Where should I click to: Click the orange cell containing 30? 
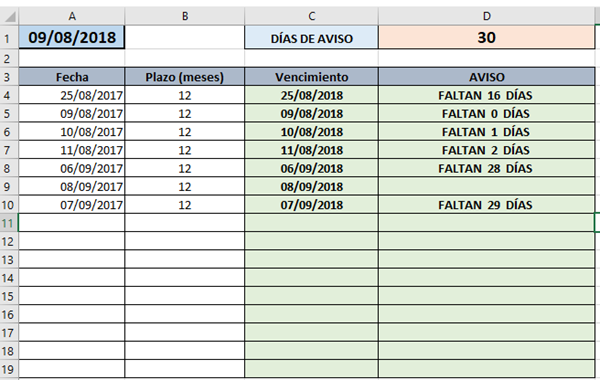487,38
